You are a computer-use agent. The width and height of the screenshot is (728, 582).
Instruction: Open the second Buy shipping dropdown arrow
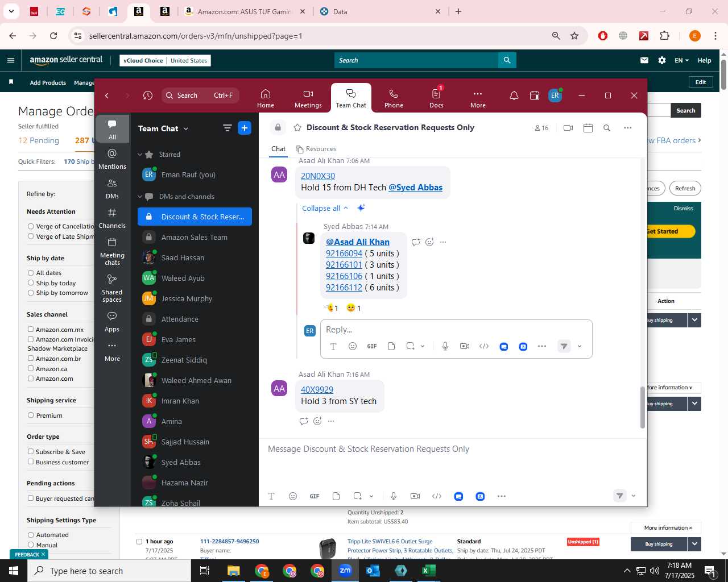[694, 404]
